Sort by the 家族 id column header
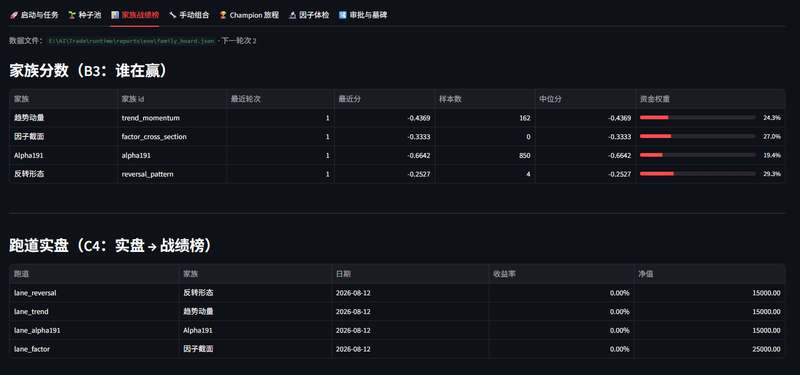 [172, 99]
